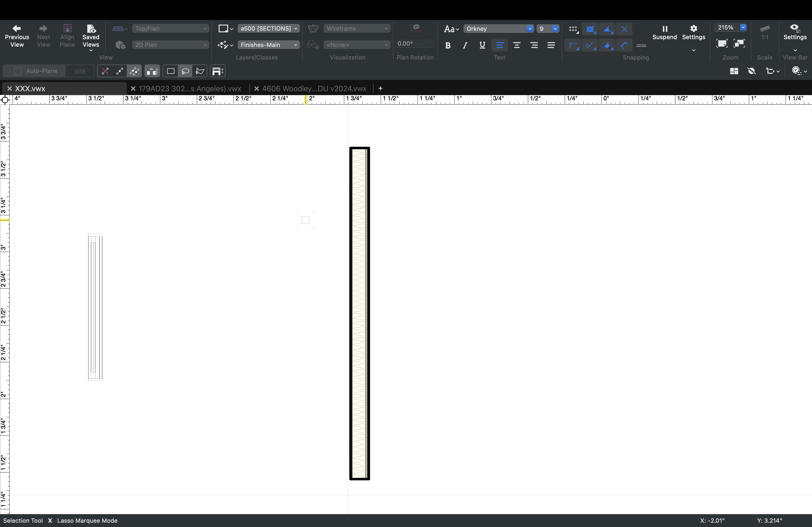The width and height of the screenshot is (812, 527).
Task: Toggle bold text formatting
Action: 448,45
